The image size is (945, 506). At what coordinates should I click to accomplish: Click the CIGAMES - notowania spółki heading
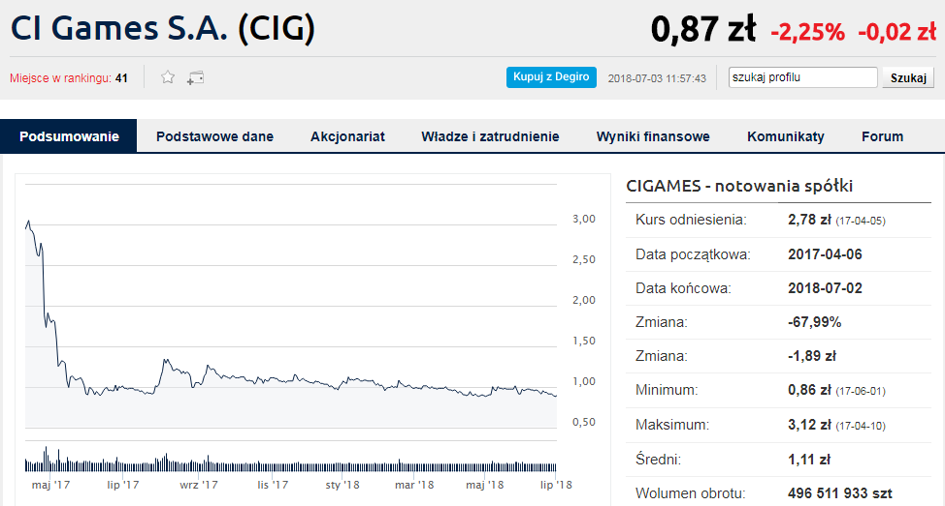(x=739, y=186)
